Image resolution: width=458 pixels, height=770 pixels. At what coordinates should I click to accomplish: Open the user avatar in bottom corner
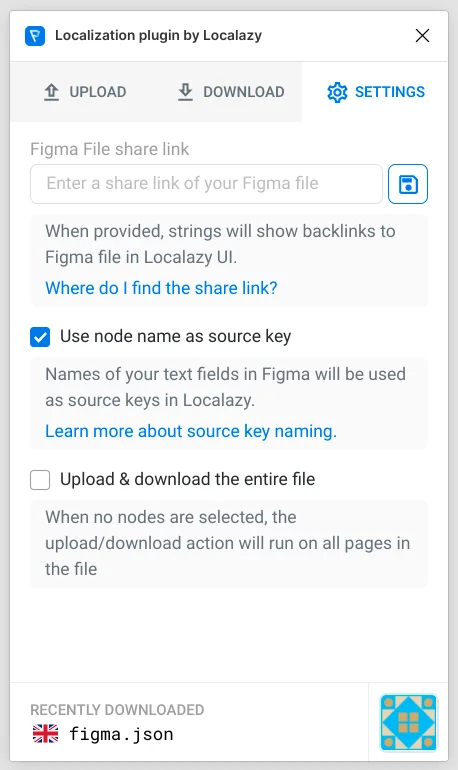click(x=408, y=722)
